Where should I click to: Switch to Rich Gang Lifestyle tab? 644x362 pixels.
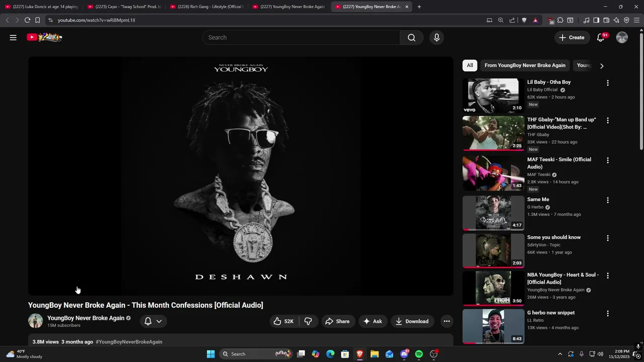206,7
